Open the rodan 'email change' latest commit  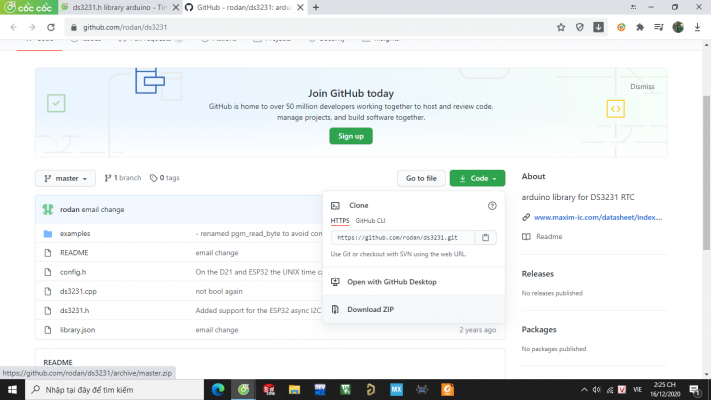(102, 210)
